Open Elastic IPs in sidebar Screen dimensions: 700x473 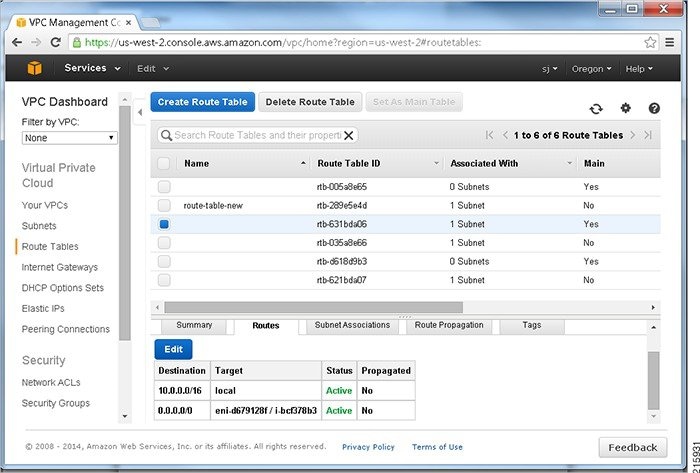tap(43, 308)
